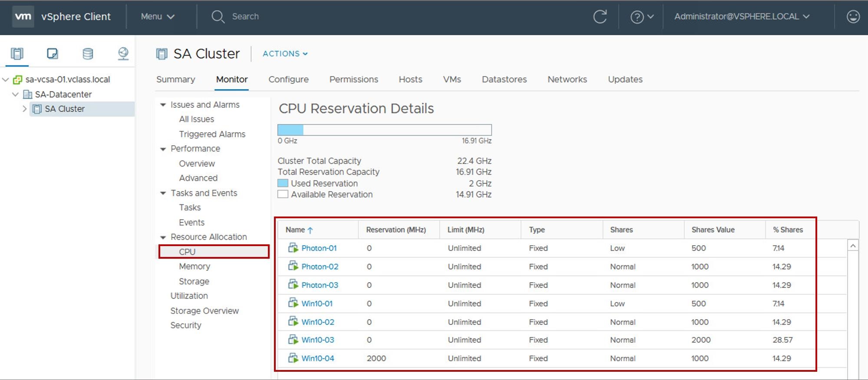The height and width of the screenshot is (380, 868).
Task: Collapse the sa-vcsa-01.vclass.local tree node
Action: coord(6,80)
